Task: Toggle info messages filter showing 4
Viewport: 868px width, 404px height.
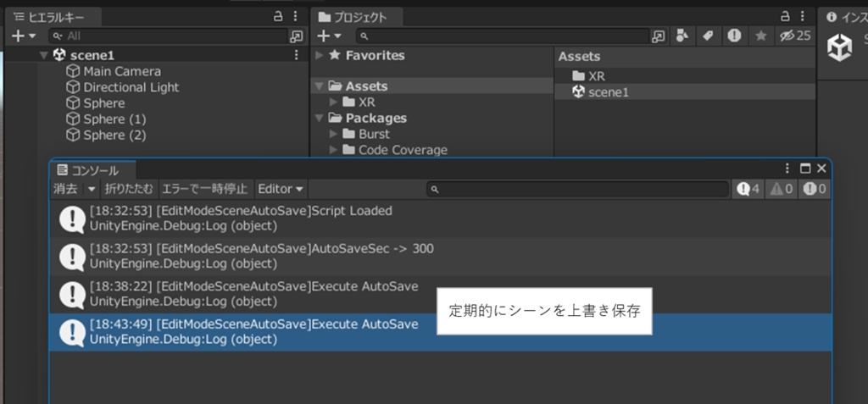Action: point(748,189)
